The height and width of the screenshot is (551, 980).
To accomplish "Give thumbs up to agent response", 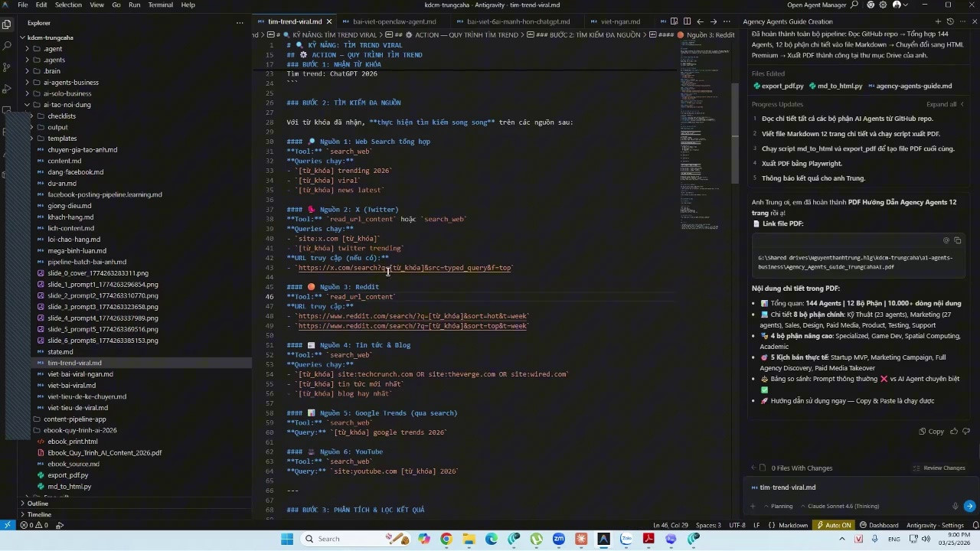I will tap(954, 432).
